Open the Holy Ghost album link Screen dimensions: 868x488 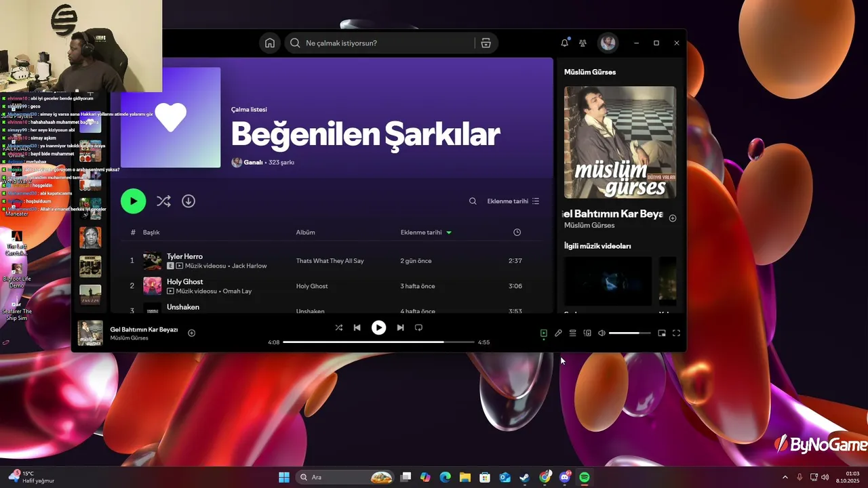312,286
